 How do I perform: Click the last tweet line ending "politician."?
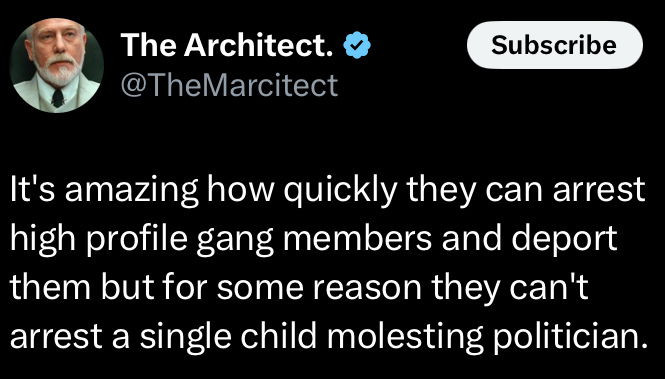click(x=329, y=337)
